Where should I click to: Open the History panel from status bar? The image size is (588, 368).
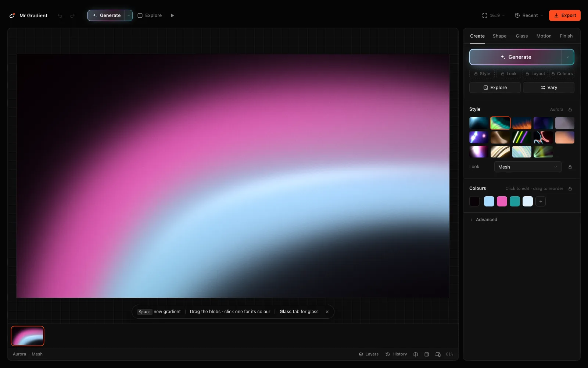tap(396, 354)
